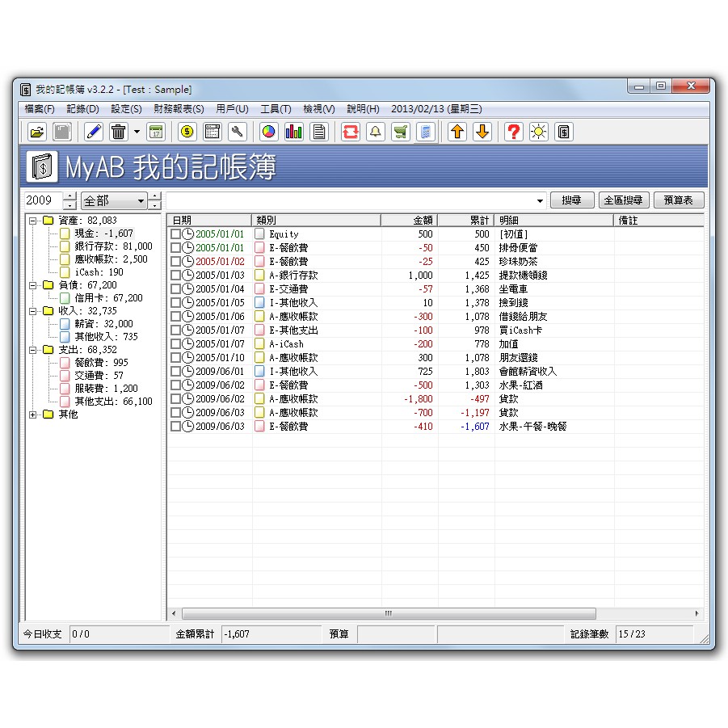
Task: Click the sun brightness icon
Action: coord(539,132)
